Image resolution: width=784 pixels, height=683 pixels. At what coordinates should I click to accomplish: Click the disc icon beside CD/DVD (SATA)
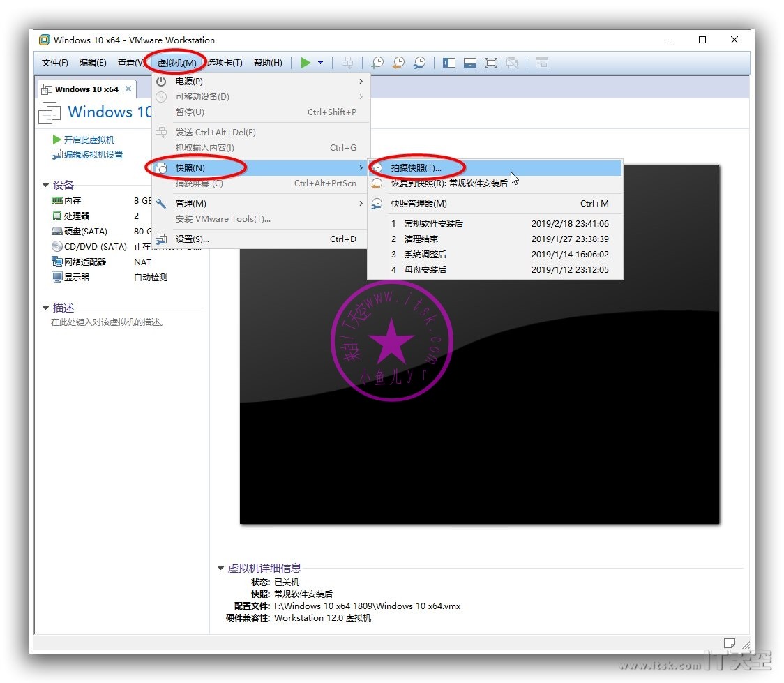pyautogui.click(x=57, y=246)
